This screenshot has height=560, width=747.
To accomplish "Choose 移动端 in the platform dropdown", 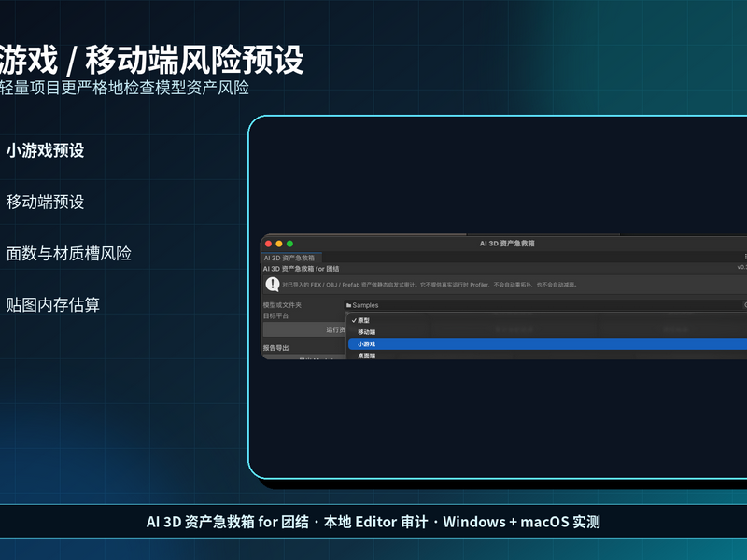I will (x=547, y=332).
